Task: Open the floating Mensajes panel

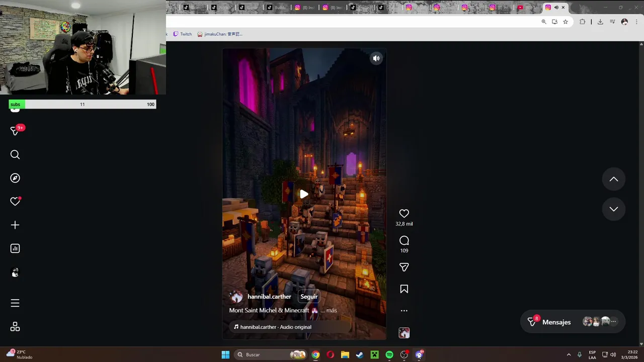Action: point(573,322)
